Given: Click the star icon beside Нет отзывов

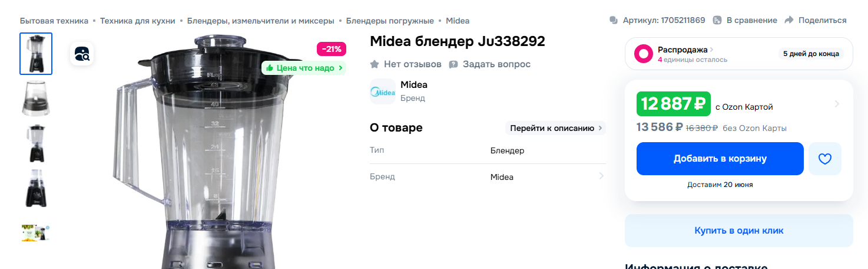Looking at the screenshot, I should click(375, 64).
